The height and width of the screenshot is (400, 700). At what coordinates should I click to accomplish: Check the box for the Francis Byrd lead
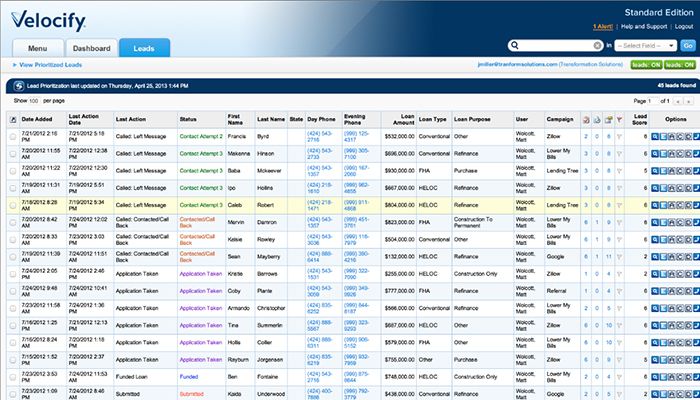click(13, 137)
